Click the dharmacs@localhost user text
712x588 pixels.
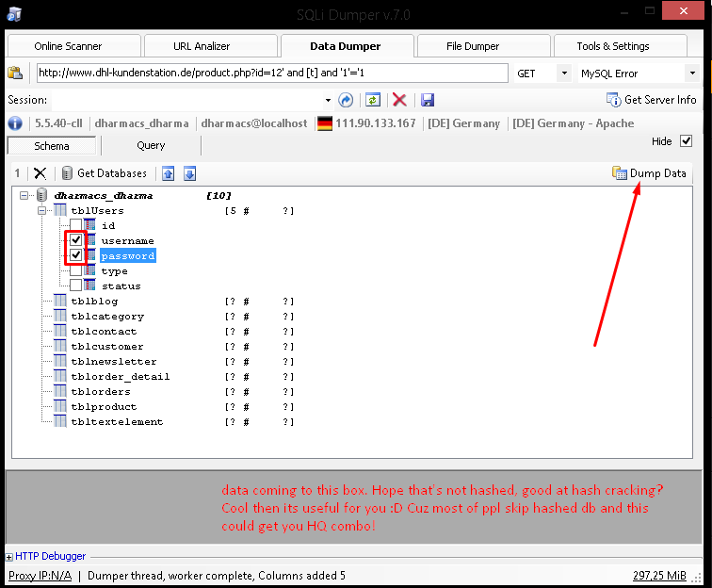(x=254, y=123)
